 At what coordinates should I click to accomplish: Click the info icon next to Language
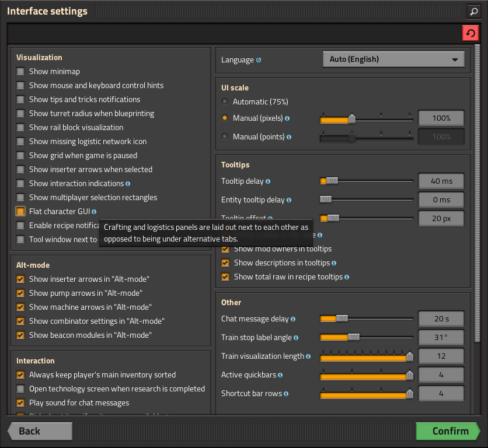point(259,60)
